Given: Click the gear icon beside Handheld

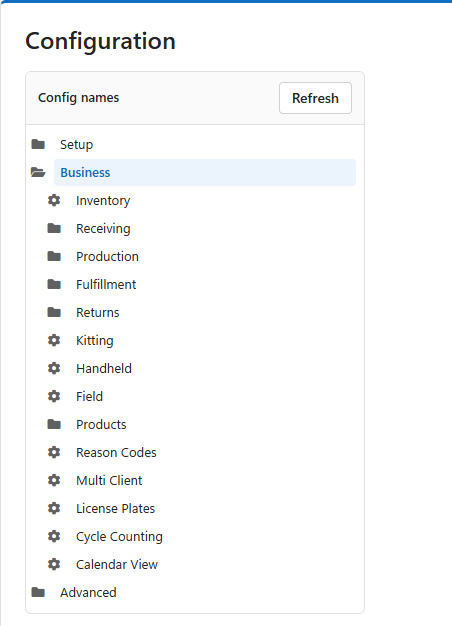Looking at the screenshot, I should [54, 368].
